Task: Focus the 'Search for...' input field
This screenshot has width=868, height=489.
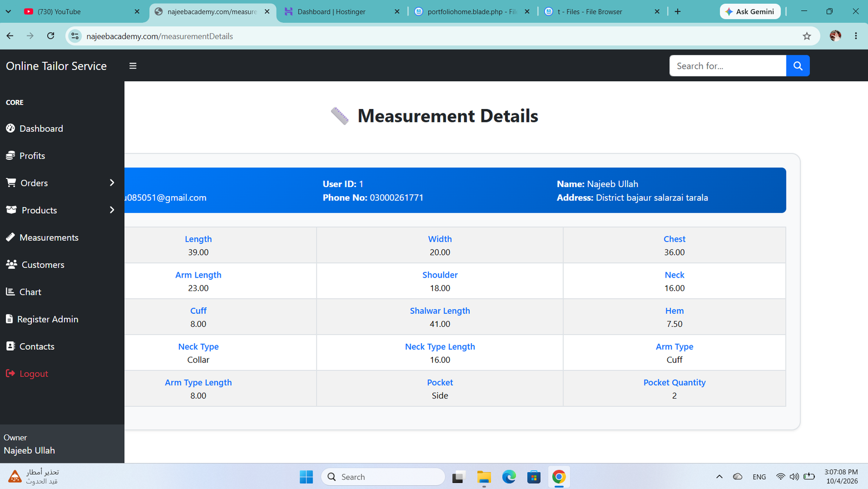Action: (727, 66)
